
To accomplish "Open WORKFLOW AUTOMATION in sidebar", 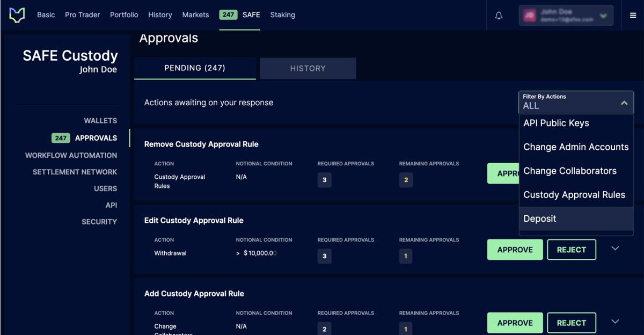I will point(71,155).
